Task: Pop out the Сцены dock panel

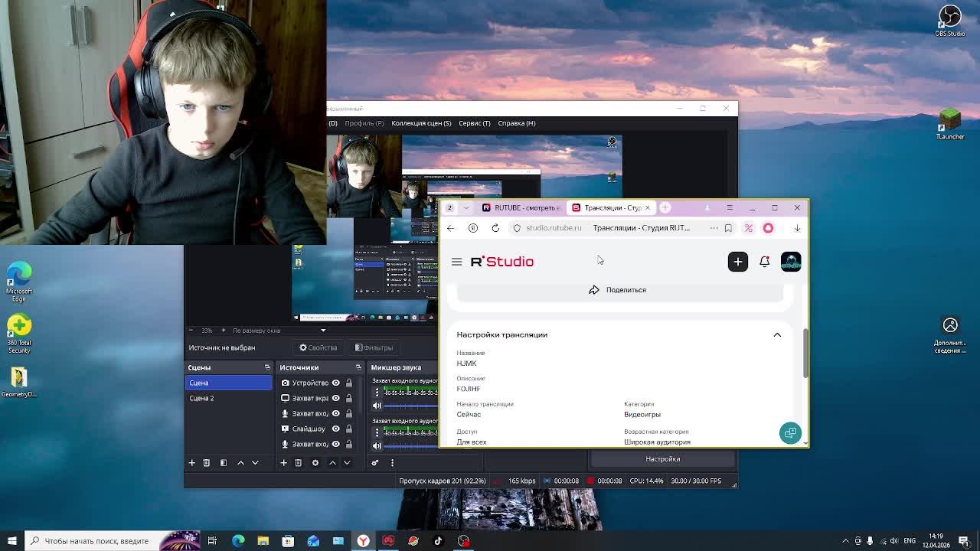Action: point(267,367)
